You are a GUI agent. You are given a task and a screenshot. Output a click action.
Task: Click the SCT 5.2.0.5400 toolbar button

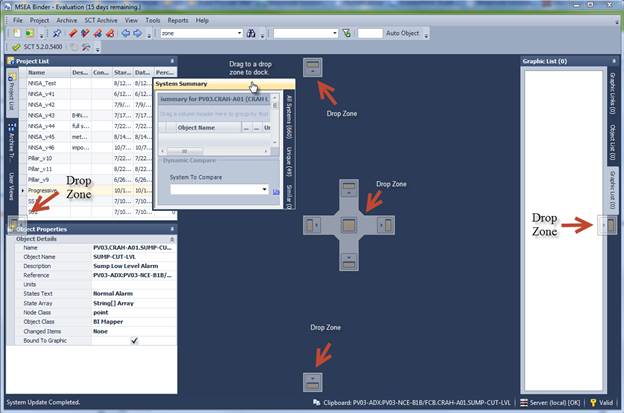[x=41, y=47]
